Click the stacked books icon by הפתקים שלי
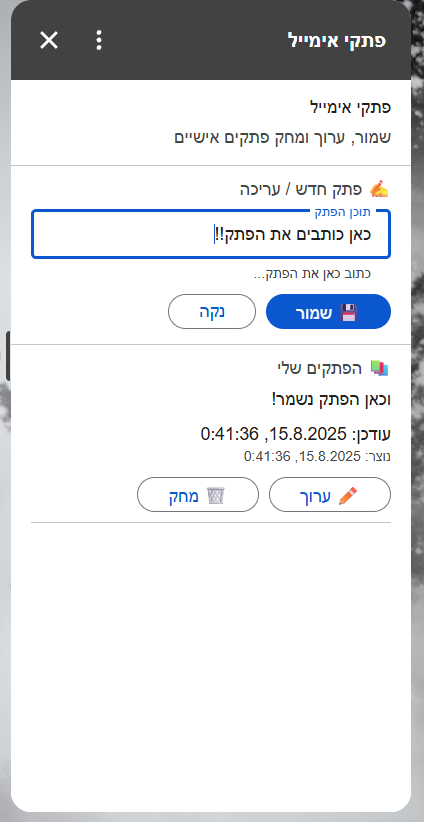This screenshot has width=424, height=822. [379, 368]
